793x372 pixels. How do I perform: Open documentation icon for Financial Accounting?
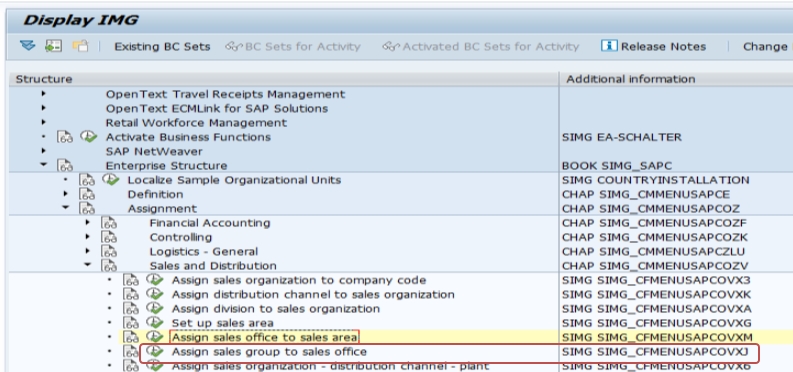click(109, 223)
